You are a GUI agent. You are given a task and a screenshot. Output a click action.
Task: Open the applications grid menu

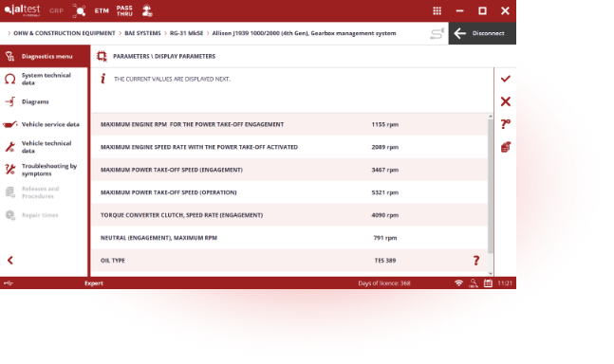tap(437, 11)
